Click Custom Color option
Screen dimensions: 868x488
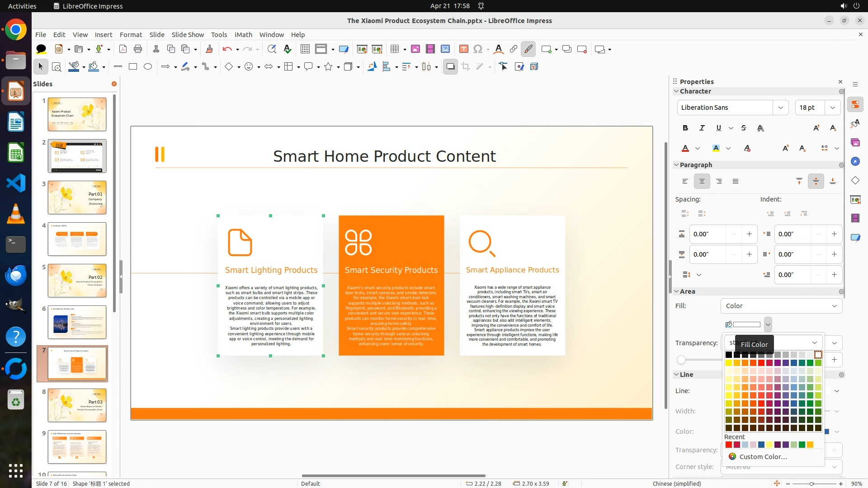click(x=763, y=457)
